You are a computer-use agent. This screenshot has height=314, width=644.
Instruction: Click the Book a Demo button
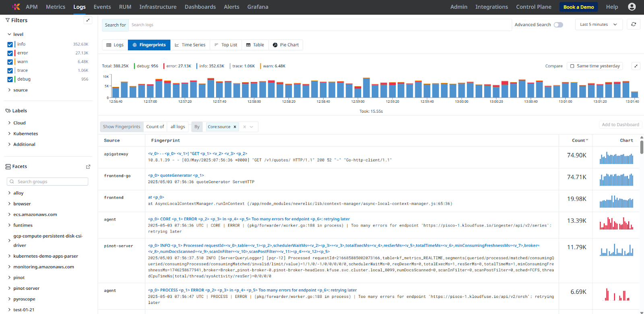(579, 7)
